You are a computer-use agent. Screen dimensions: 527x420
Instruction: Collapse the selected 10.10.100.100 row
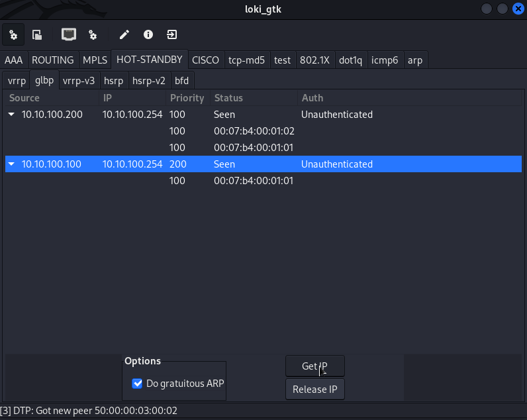(x=12, y=164)
